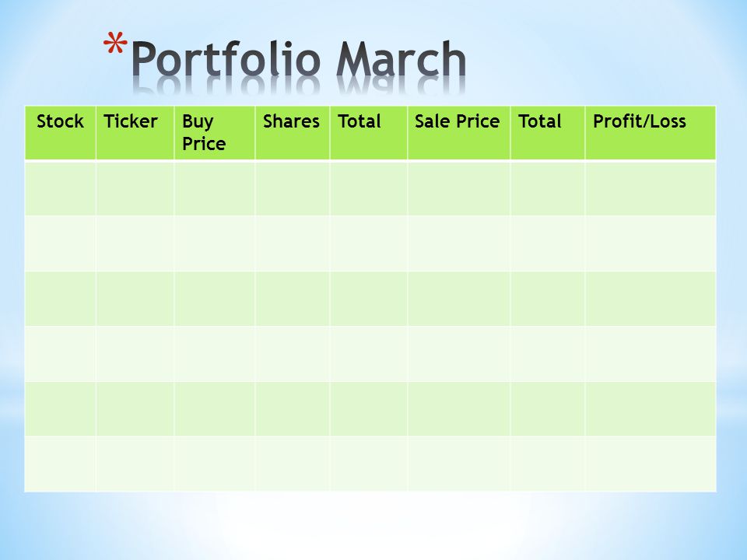747x560 pixels.
Task: Select the Stock column header
Action: [x=60, y=133]
